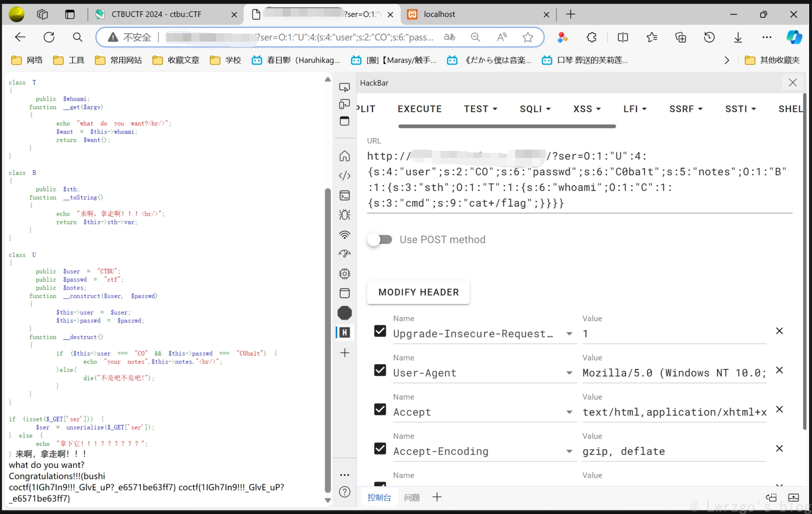
Task: Open the 其他收藏夹 folder
Action: coord(772,60)
